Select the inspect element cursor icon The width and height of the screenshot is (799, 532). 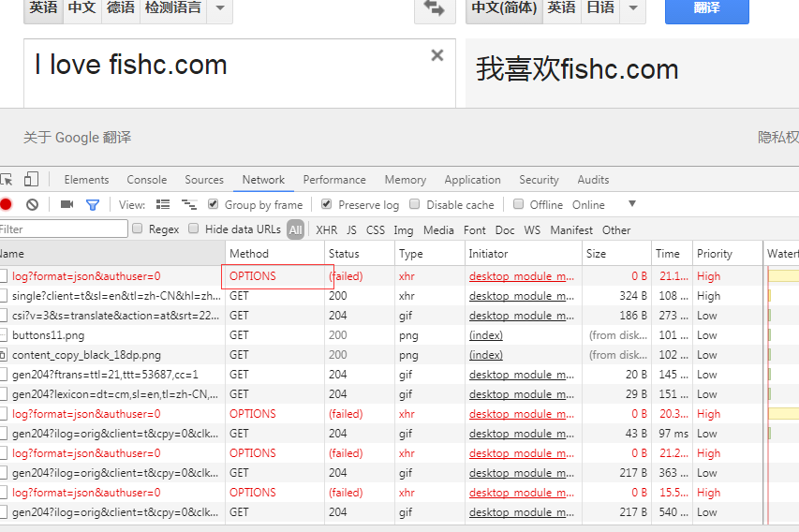[x=7, y=180]
